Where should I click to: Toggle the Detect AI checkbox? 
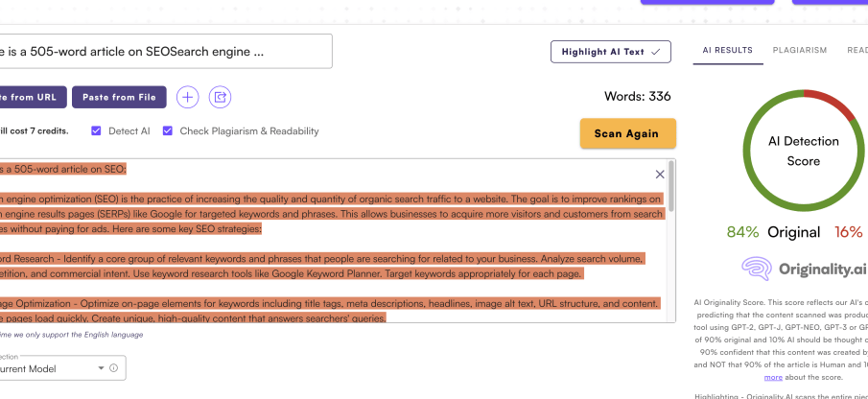(x=96, y=131)
